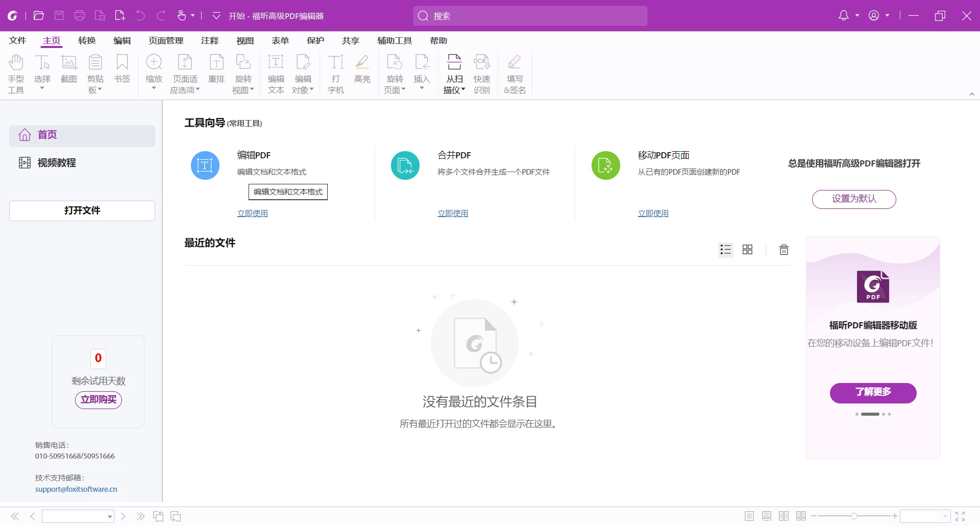Click the Bookmark (书签) icon

point(122,68)
